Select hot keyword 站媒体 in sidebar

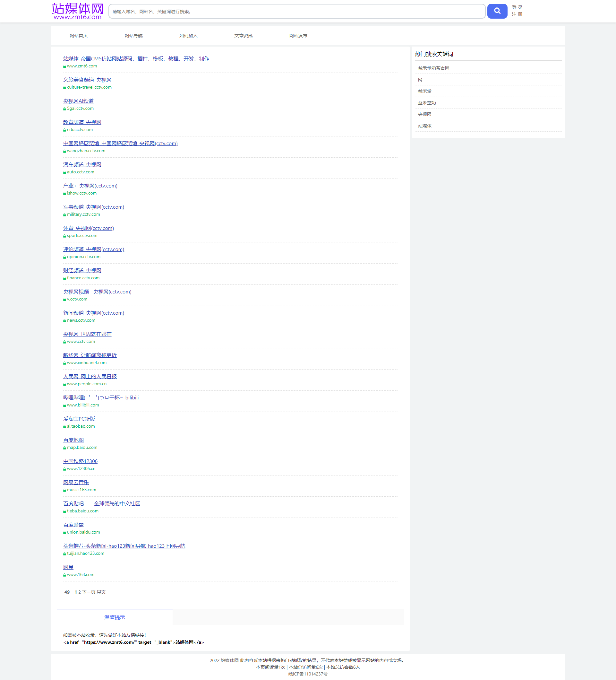(424, 126)
